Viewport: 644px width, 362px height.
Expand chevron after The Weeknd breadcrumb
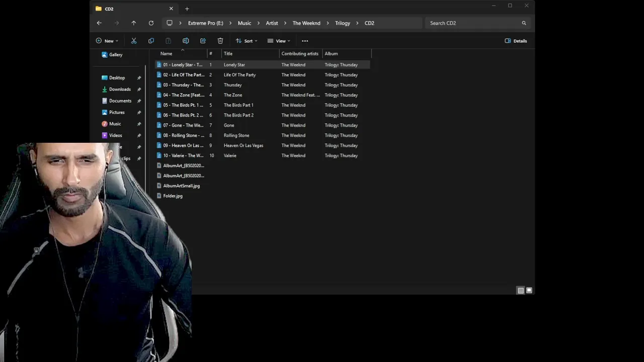pos(328,23)
